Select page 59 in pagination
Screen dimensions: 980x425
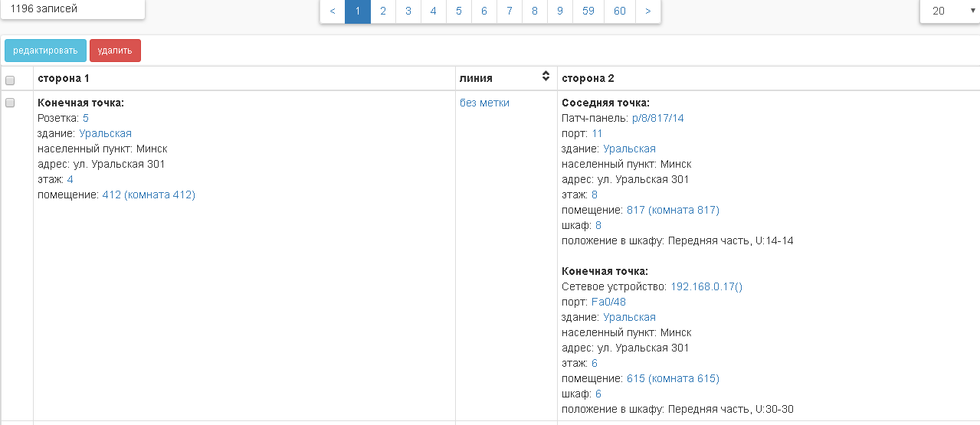[x=588, y=11]
